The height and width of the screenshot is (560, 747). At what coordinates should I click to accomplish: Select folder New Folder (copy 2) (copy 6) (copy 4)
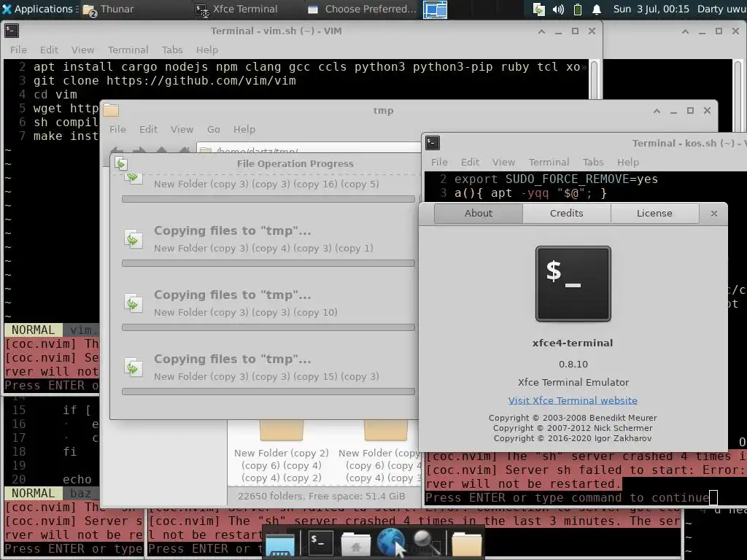(x=281, y=451)
